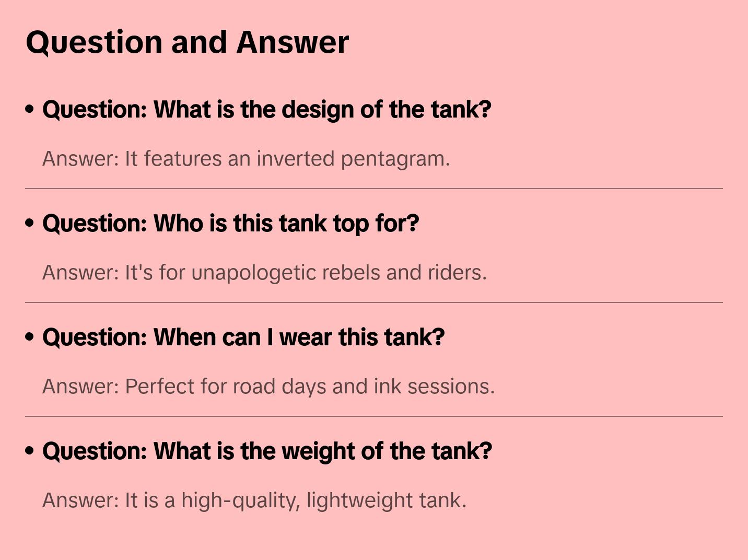Viewport: 748px width, 560px height.
Task: Click the divider below the rebels and riders answer
Action: coord(374,302)
